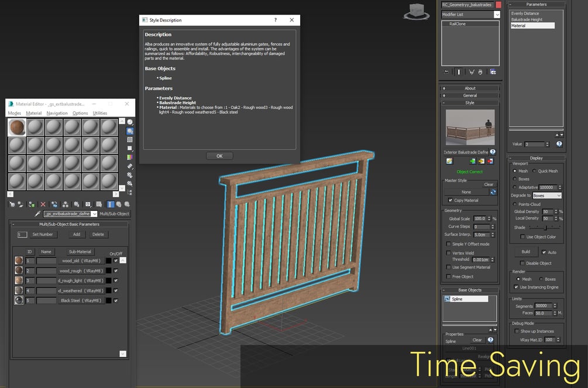Select Quick Mesh viewport radio button
The image size is (588, 388).
point(534,171)
